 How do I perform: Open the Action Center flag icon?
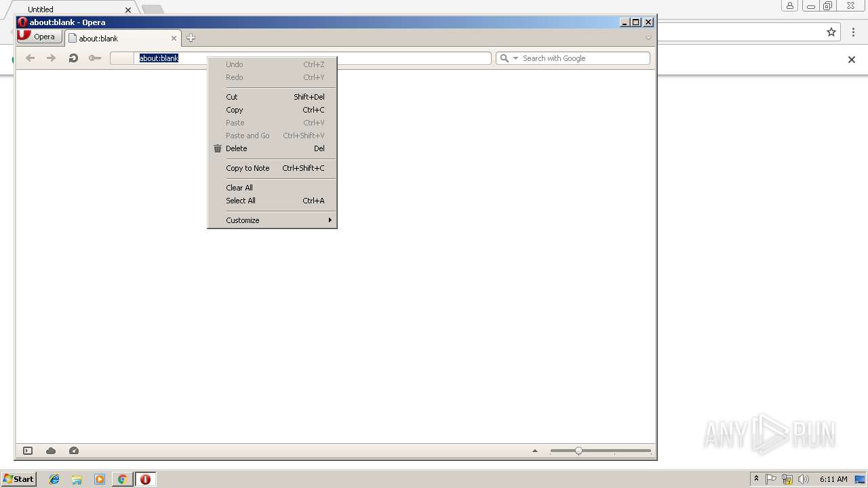pyautogui.click(x=771, y=479)
